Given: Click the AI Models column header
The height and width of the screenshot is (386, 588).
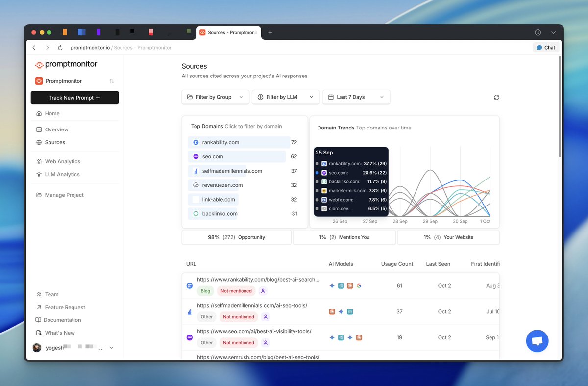Looking at the screenshot, I should click(x=341, y=264).
